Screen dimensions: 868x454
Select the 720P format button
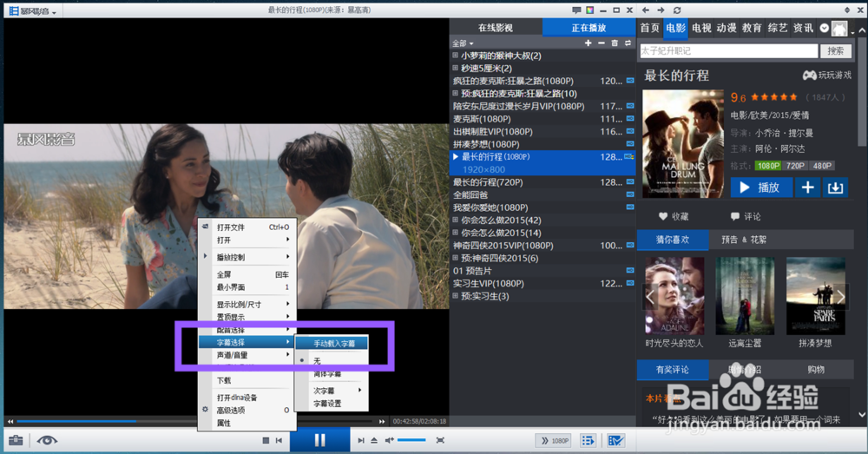(x=795, y=166)
